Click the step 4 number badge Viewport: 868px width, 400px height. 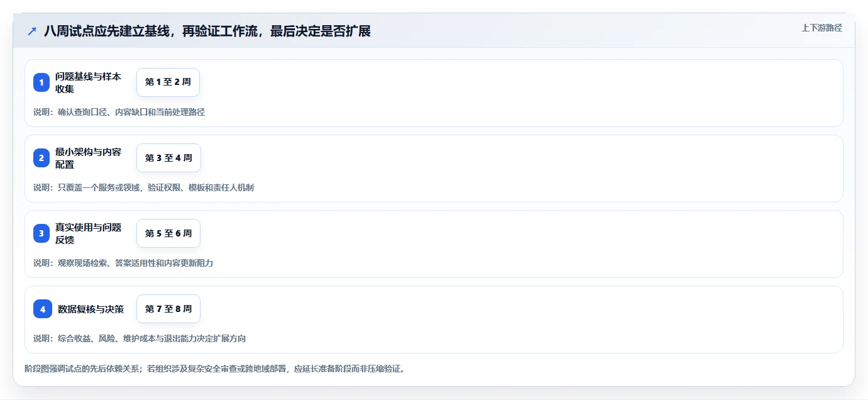point(43,309)
